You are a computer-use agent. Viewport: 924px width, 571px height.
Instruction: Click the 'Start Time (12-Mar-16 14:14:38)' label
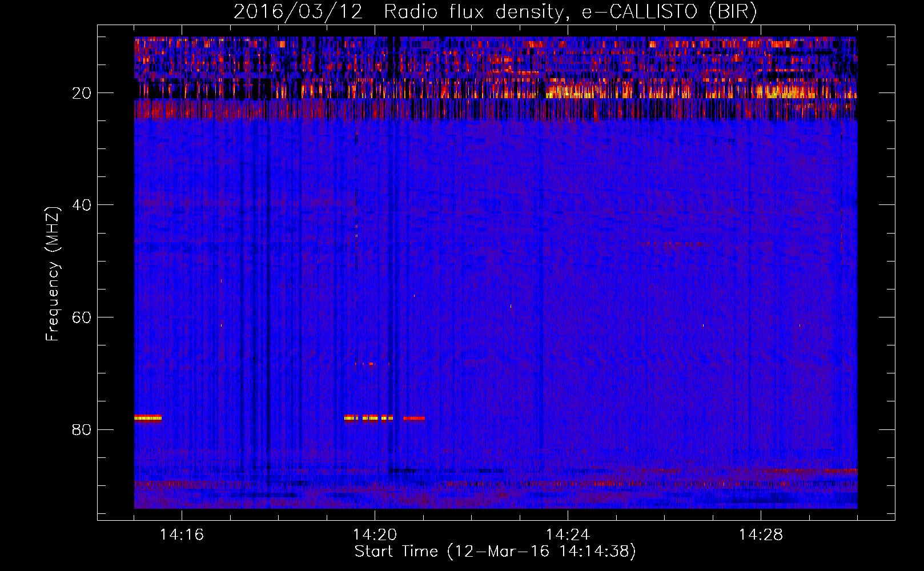pyautogui.click(x=495, y=552)
